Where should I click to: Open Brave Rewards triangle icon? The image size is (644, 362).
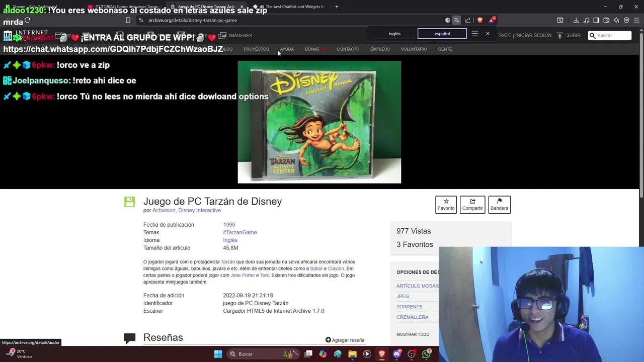tap(492, 20)
